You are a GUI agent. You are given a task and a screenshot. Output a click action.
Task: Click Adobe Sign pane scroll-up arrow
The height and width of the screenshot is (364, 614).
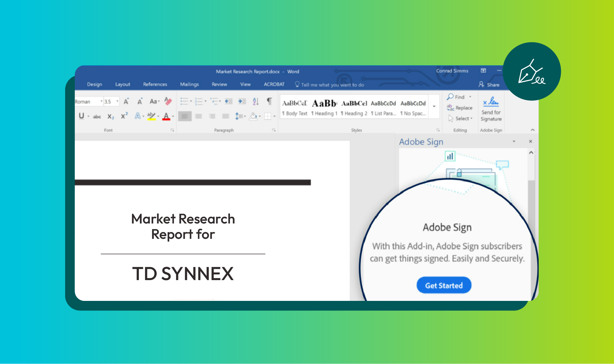531,153
